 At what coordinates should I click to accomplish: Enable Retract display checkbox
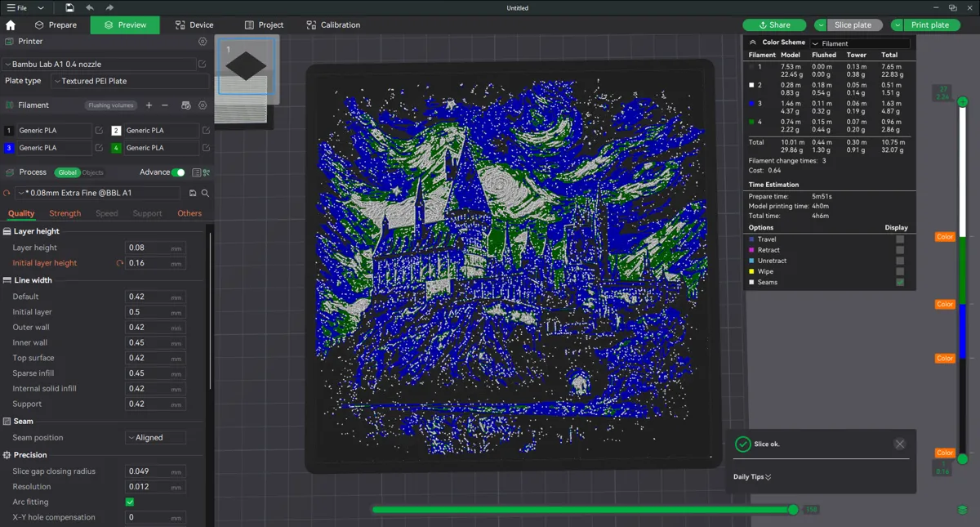pyautogui.click(x=900, y=250)
